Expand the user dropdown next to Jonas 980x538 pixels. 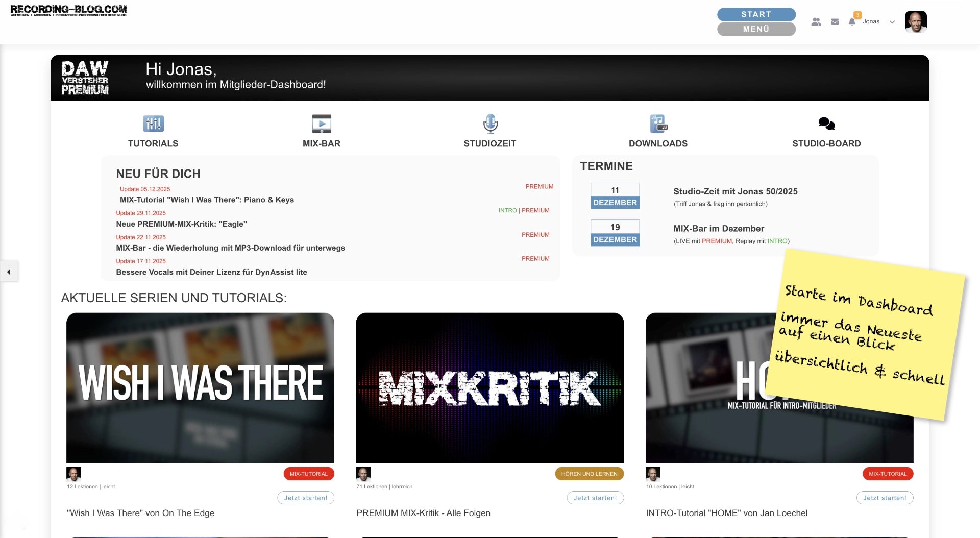[x=892, y=22]
